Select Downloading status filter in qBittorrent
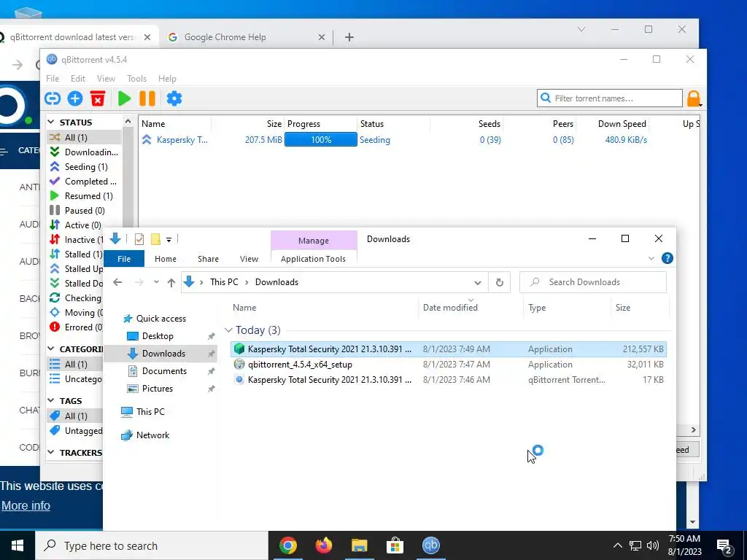This screenshot has width=747, height=560. click(85, 152)
